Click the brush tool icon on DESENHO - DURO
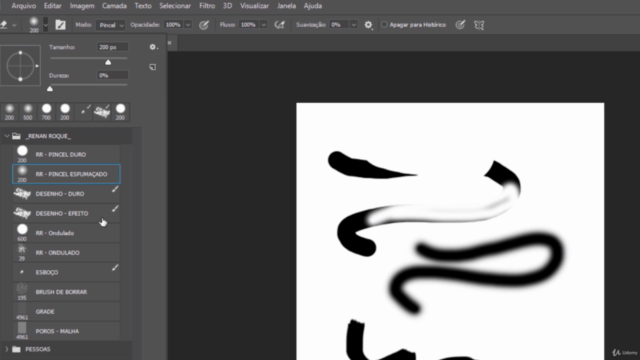640x360 pixels. coord(115,189)
